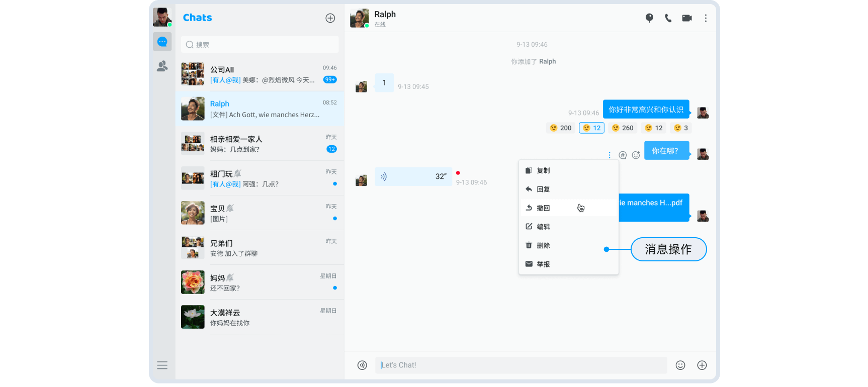Viewport: 868px width, 387px height.
Task: Click the 99+ unread badge on 公司All
Action: [330, 79]
